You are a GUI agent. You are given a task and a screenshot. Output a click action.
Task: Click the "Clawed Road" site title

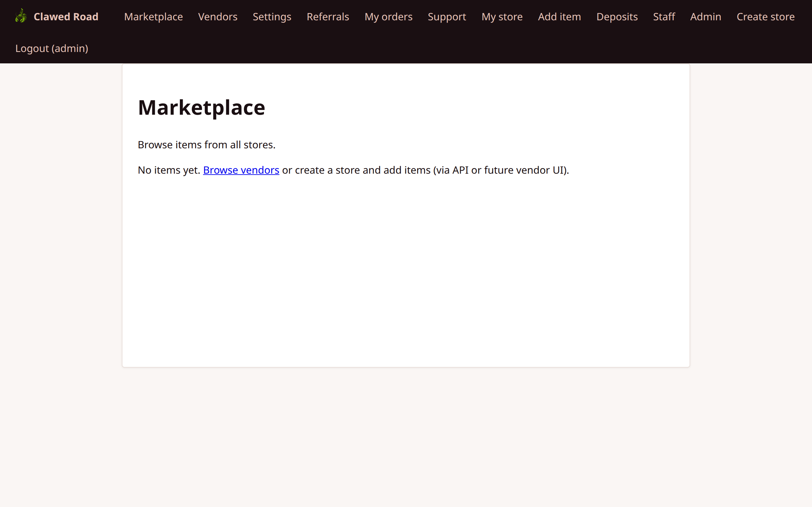[66, 16]
